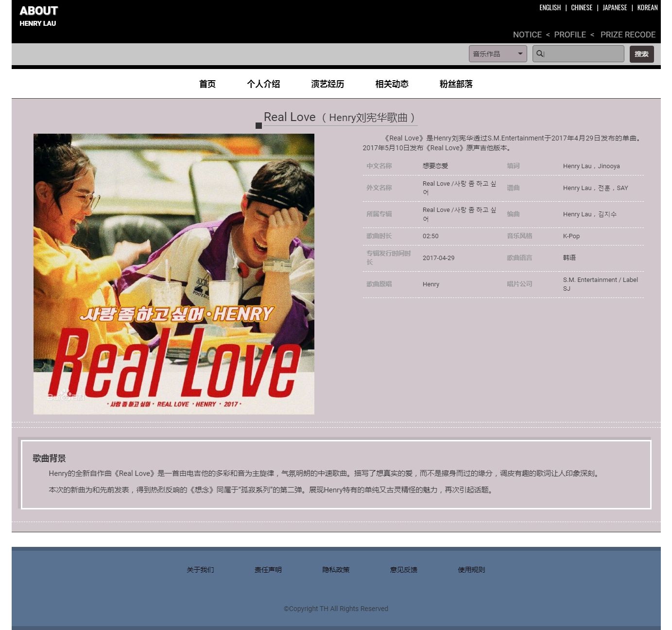This screenshot has height=630, width=672.
Task: Click the Copyright TH footer text
Action: pos(336,609)
